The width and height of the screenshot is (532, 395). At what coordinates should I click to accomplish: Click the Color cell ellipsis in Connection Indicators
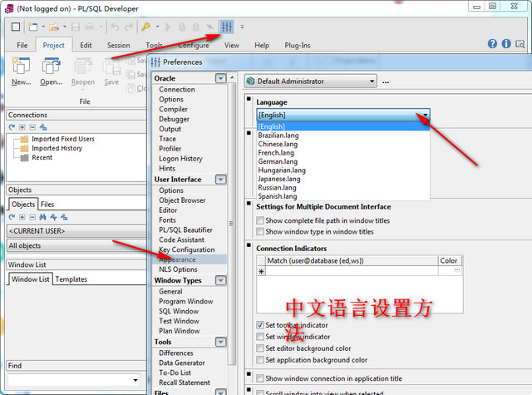point(457,270)
